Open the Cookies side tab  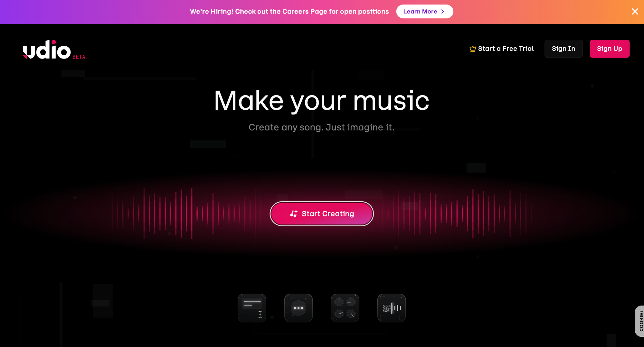[x=639, y=321]
